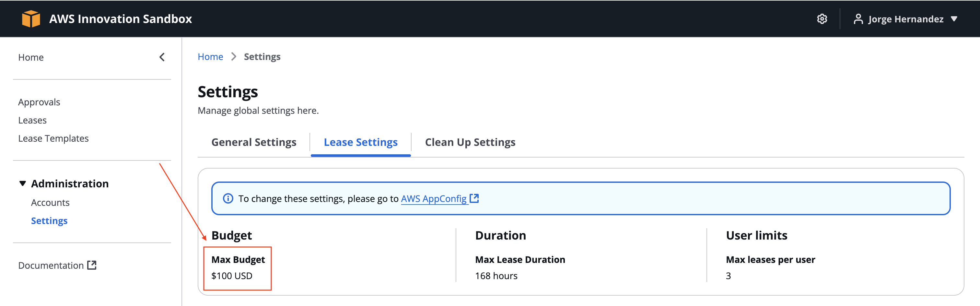Click the $100 USD value
The image size is (980, 306).
tap(232, 276)
